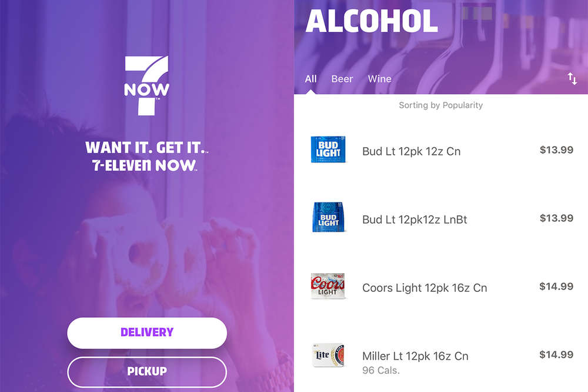Select Bud Lt 12pk 12z Cn item

[441, 151]
